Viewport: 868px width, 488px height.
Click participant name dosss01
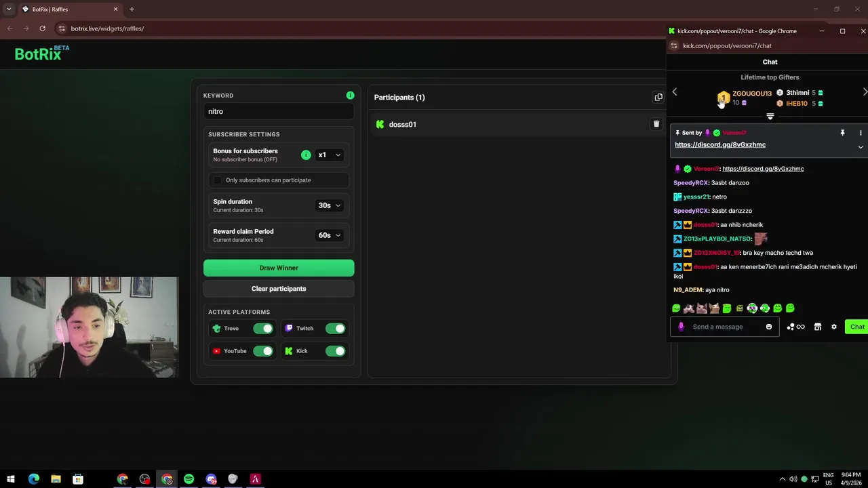pyautogui.click(x=403, y=125)
